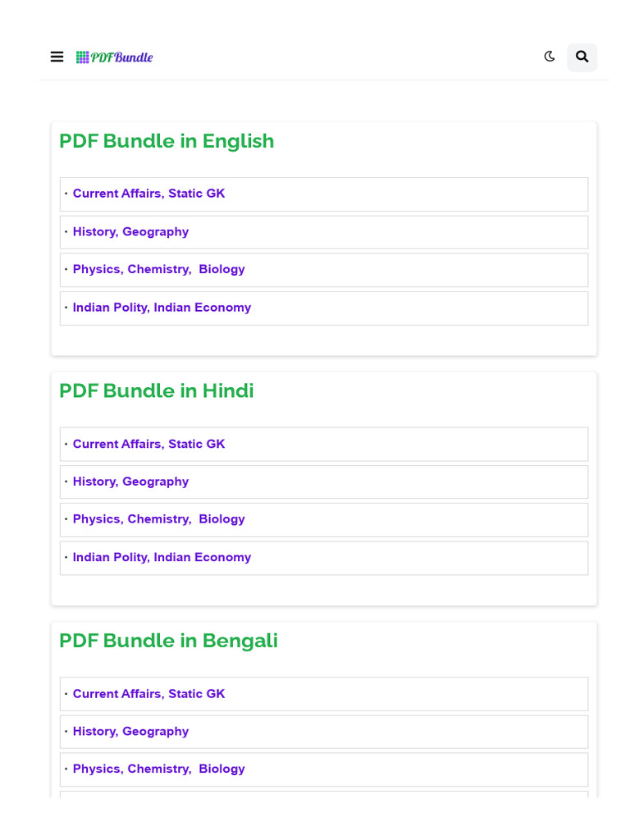Screen dimensions: 630x840
Task: Toggle dark mode with the moon icon
Action: [x=550, y=57]
